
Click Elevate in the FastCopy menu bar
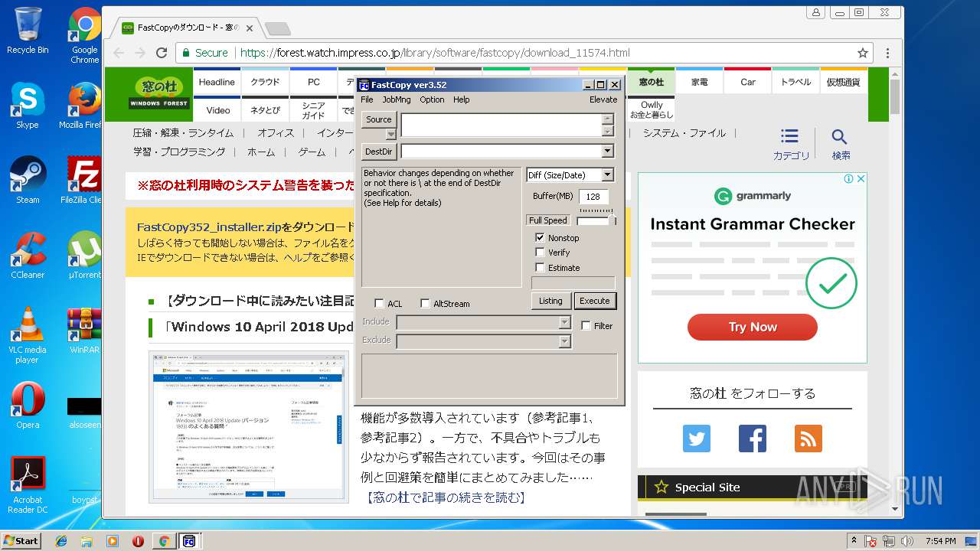(603, 99)
